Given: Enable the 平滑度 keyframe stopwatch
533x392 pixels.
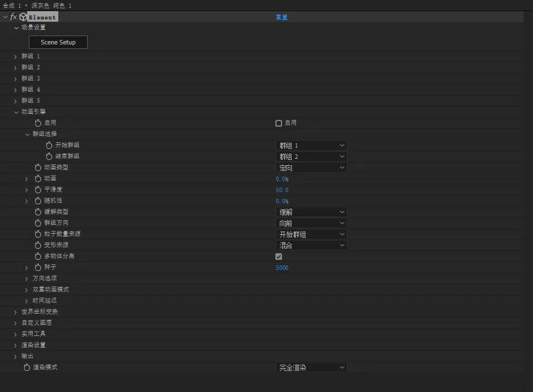Looking at the screenshot, I should (x=38, y=190).
